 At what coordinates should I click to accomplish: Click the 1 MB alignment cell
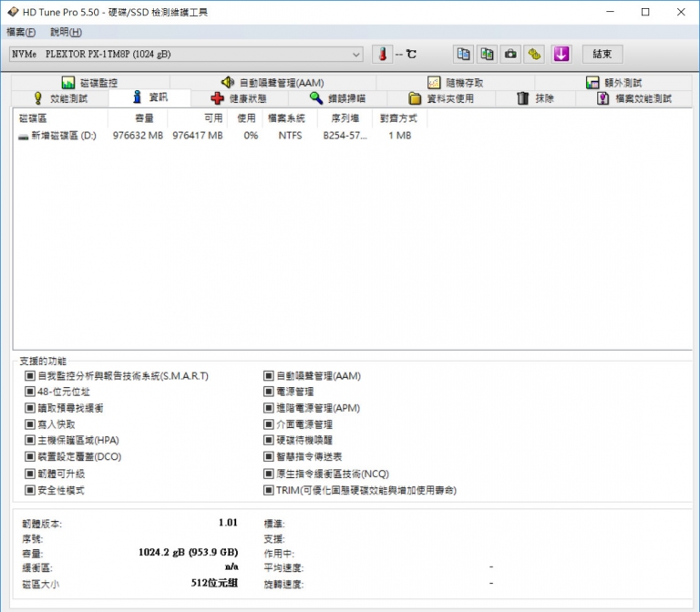399,136
